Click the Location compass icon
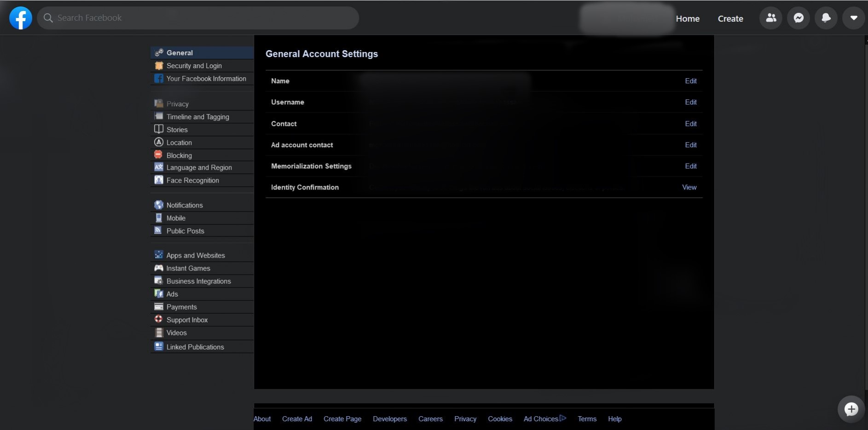 pos(159,142)
